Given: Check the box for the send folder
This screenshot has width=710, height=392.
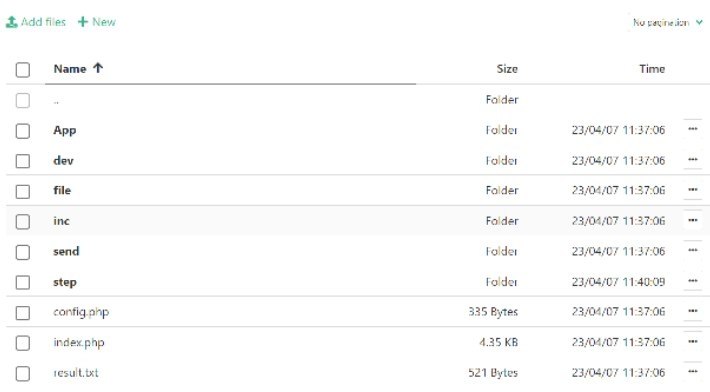Looking at the screenshot, I should click(23, 252).
